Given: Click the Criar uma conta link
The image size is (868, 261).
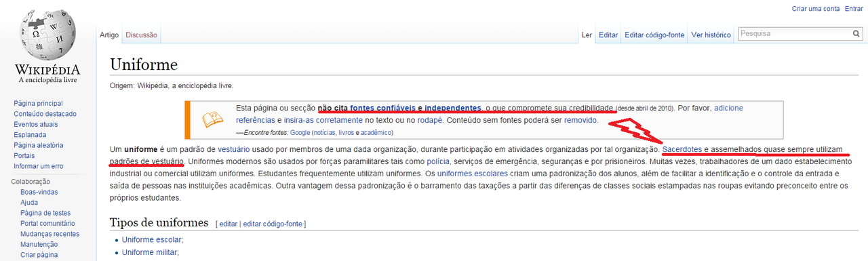Looking at the screenshot, I should (816, 8).
